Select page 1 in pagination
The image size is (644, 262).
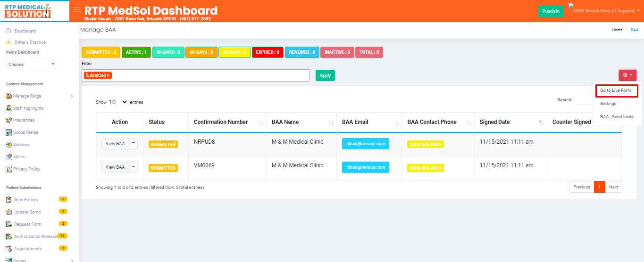pos(600,187)
